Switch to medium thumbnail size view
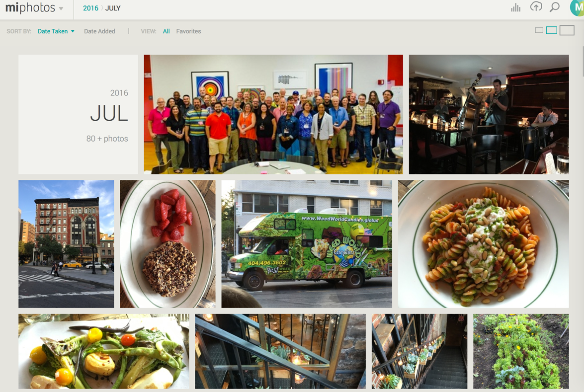 (552, 30)
